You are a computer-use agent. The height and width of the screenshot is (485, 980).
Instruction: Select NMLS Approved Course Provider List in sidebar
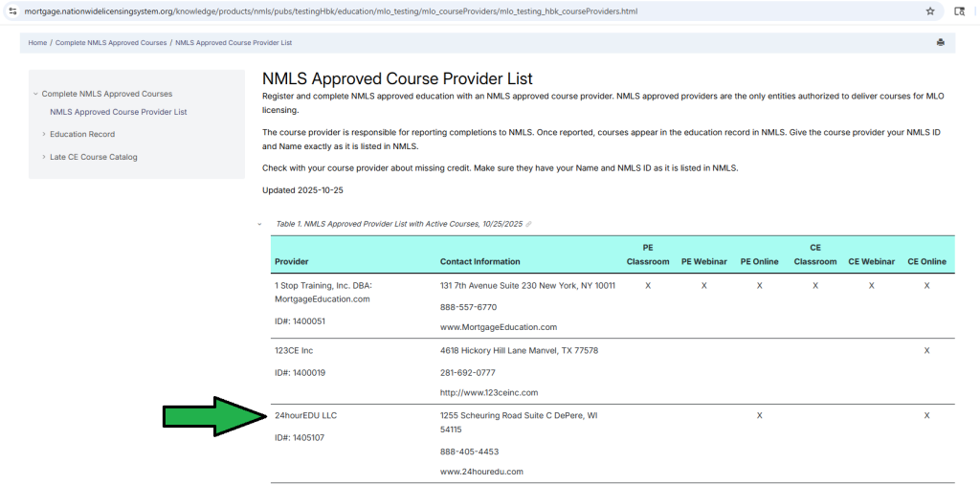click(x=118, y=112)
